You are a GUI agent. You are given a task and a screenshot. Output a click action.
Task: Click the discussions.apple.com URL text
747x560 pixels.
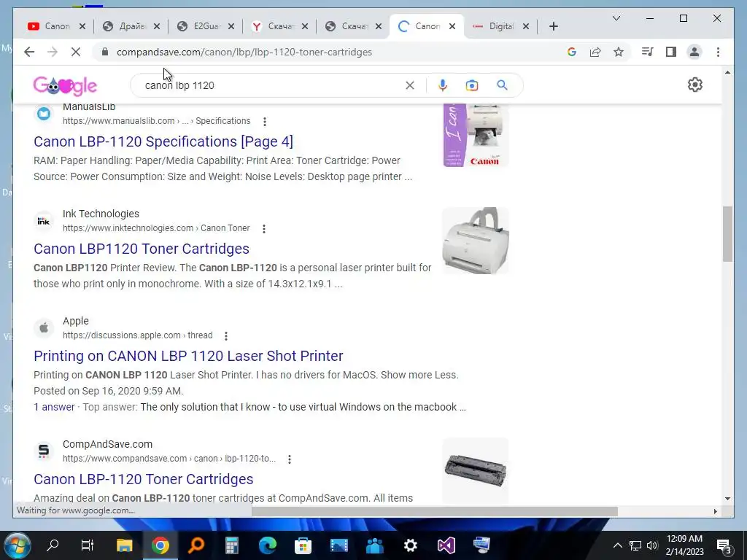point(138,335)
